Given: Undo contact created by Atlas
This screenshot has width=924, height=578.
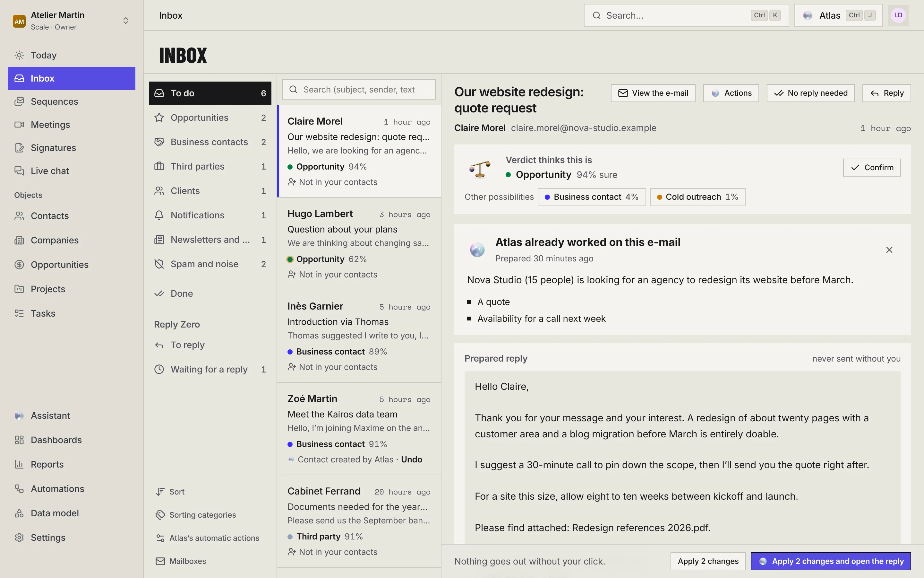Looking at the screenshot, I should point(411,460).
